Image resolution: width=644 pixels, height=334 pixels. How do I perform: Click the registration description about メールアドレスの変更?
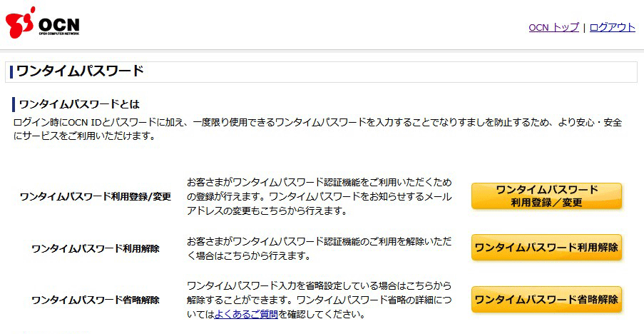[319, 196]
